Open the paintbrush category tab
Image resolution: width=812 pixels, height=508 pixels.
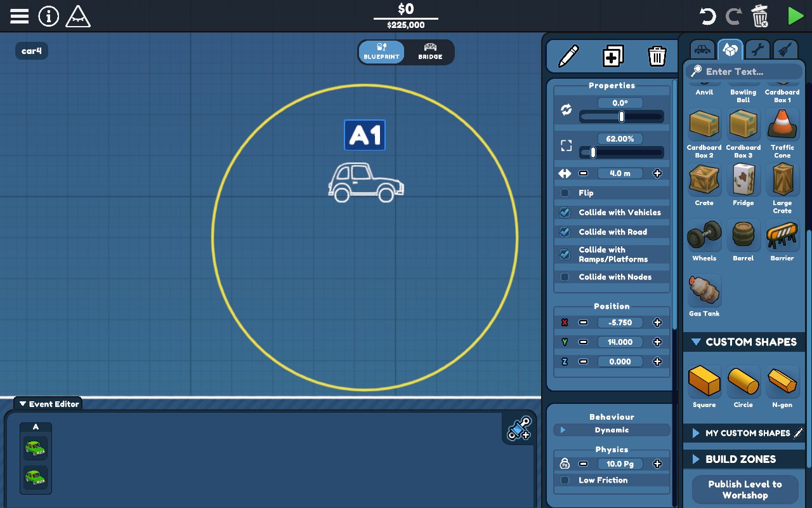click(x=785, y=49)
